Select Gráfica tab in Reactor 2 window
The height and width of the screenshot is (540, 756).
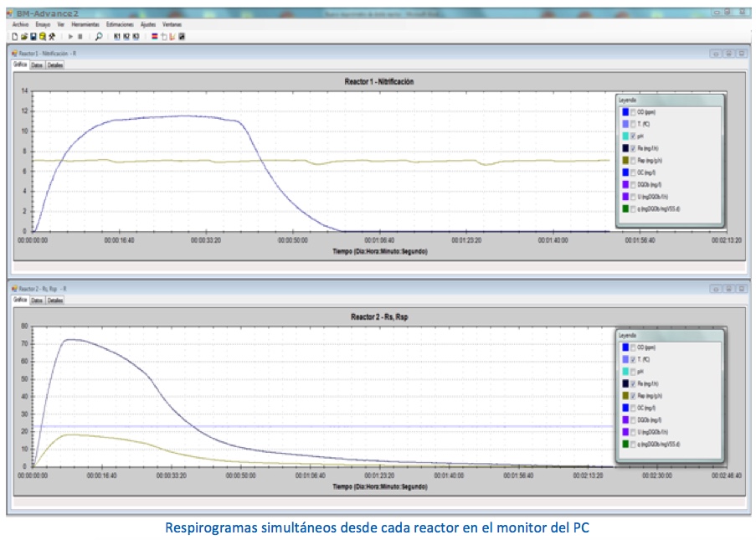click(20, 300)
